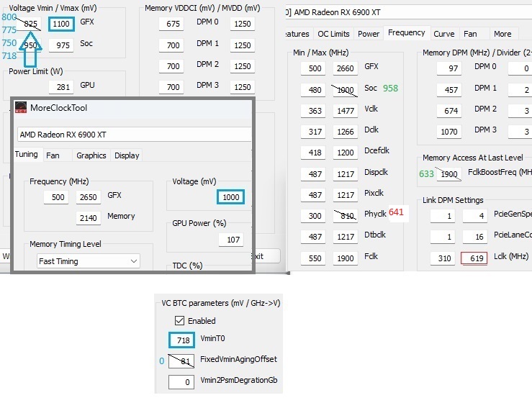Screen dimensions: 532x403
Task: Open the Curve tab
Action: click(443, 34)
